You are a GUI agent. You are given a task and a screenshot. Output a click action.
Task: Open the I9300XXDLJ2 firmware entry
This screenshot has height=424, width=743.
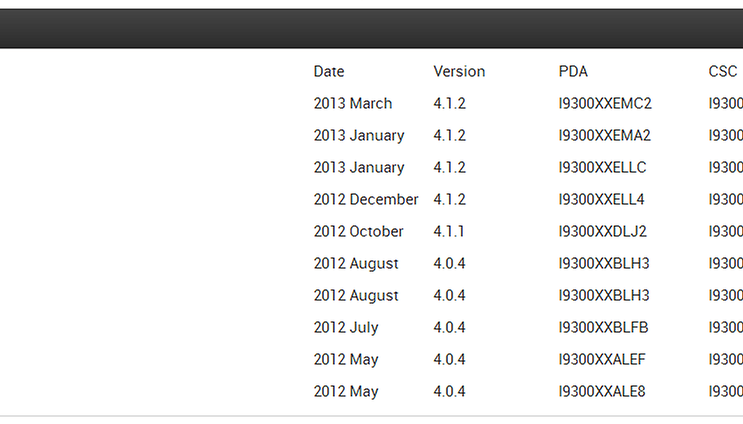click(602, 231)
